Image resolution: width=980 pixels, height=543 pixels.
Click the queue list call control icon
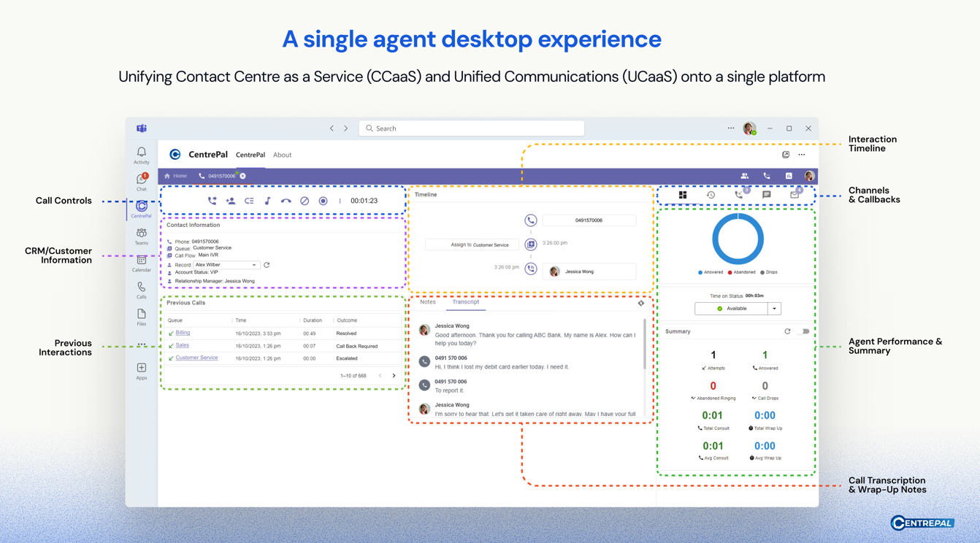(x=249, y=201)
